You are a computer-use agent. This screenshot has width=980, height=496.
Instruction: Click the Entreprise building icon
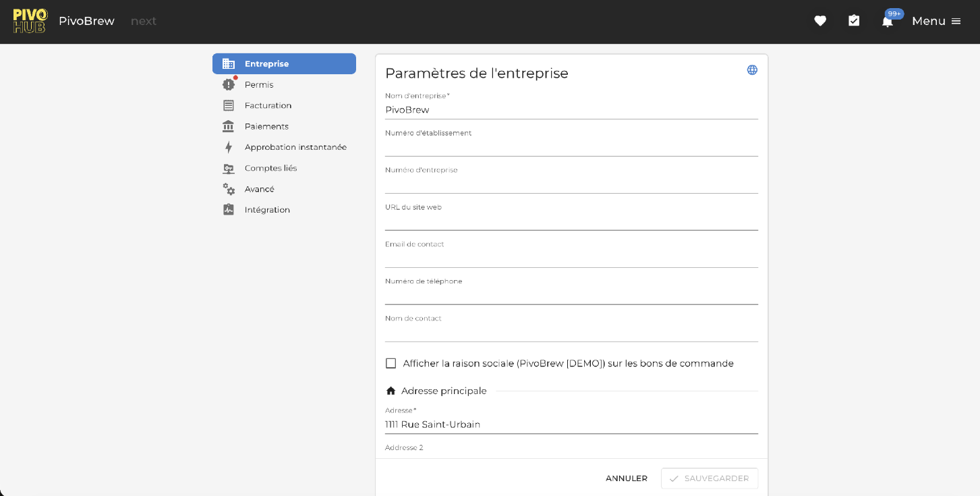(229, 63)
